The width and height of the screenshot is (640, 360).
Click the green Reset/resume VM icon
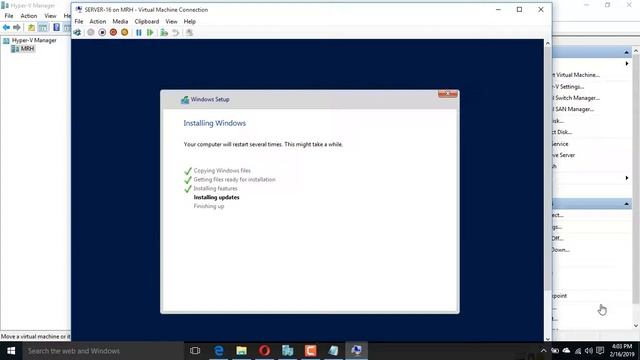click(x=150, y=32)
